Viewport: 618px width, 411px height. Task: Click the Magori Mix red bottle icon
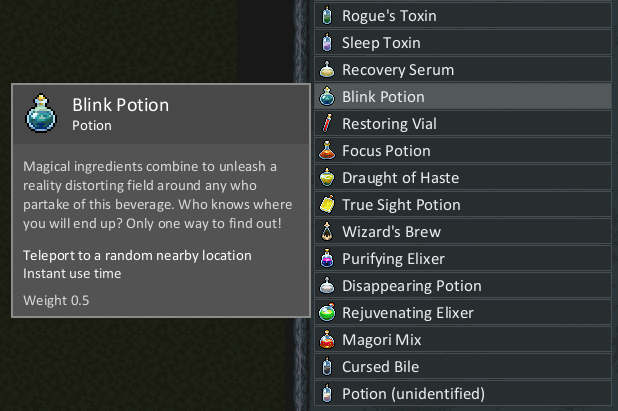(327, 340)
